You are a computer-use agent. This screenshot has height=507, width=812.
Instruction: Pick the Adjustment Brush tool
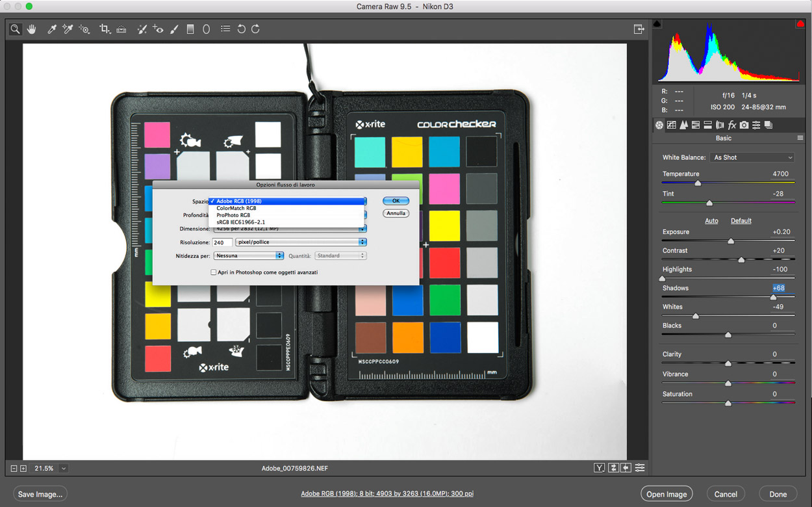pyautogui.click(x=174, y=29)
